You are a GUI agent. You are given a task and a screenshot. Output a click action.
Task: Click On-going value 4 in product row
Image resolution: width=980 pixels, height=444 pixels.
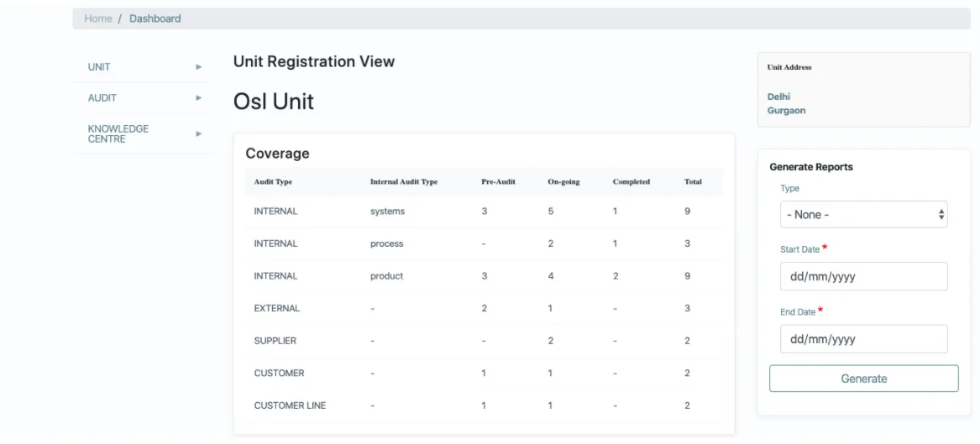tap(551, 276)
